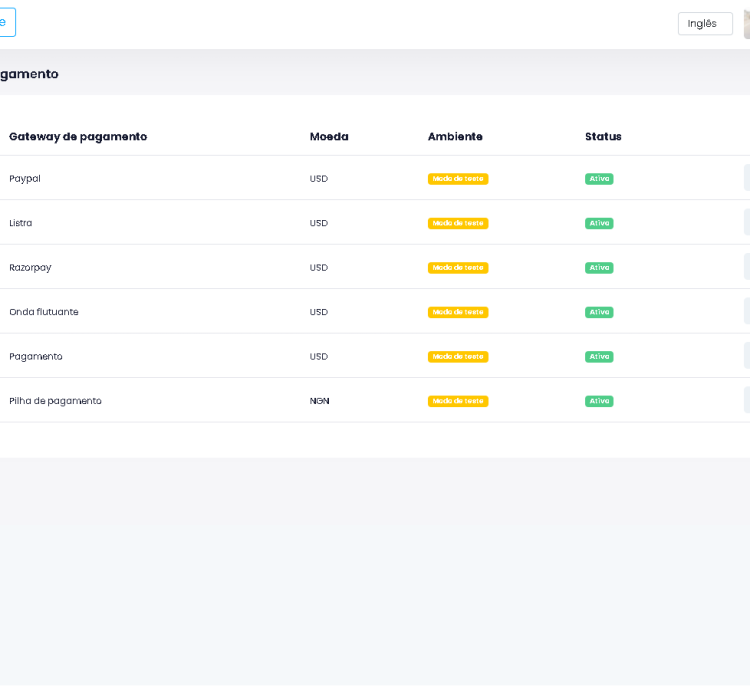
Task: Click the user avatar in top-right corner
Action: (746, 24)
